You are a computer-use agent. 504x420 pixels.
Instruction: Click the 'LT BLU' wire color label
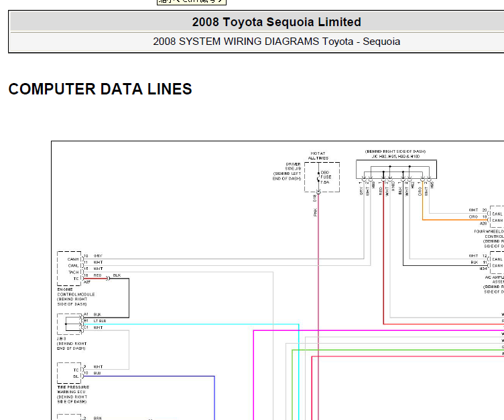100,321
